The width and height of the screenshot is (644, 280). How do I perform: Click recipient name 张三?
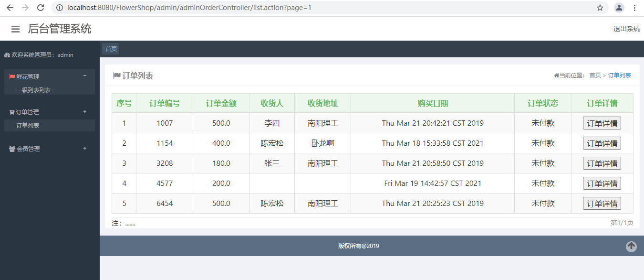272,163
